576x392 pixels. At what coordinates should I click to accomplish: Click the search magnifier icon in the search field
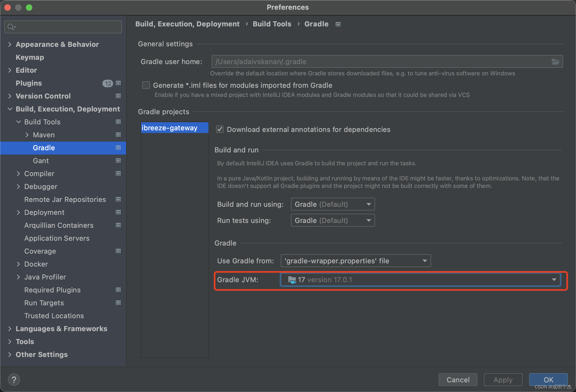click(x=11, y=27)
